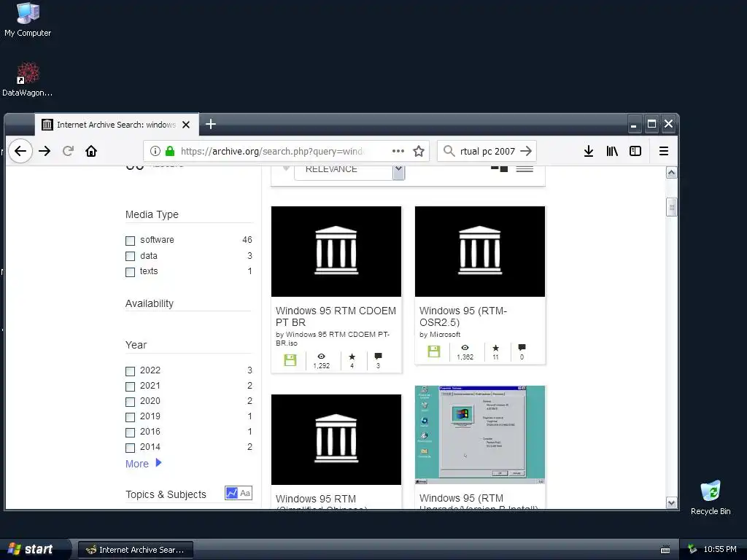Check the data media type filter
Screen dimensions: 747x560
[x=130, y=256]
